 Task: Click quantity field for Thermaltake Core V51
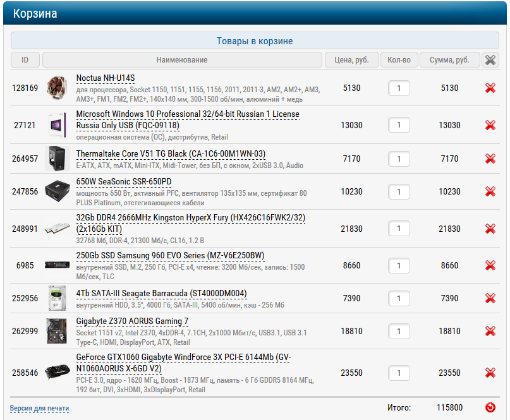(399, 159)
